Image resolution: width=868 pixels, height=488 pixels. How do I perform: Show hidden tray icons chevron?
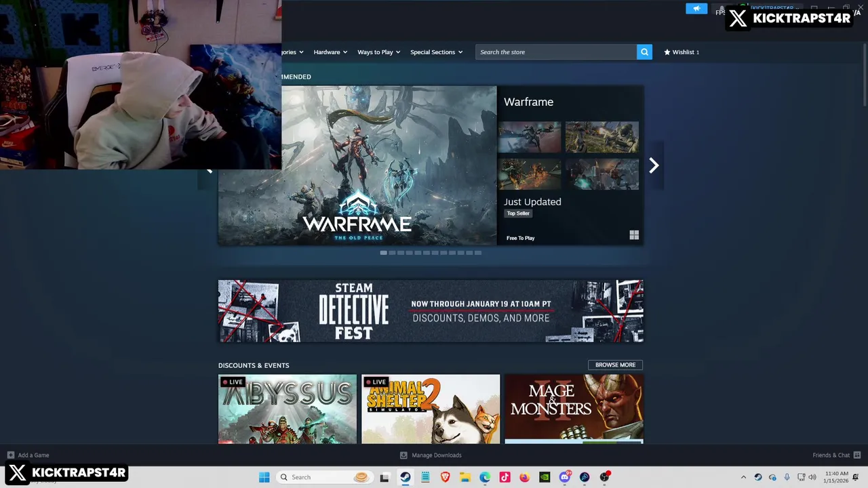pos(743,477)
